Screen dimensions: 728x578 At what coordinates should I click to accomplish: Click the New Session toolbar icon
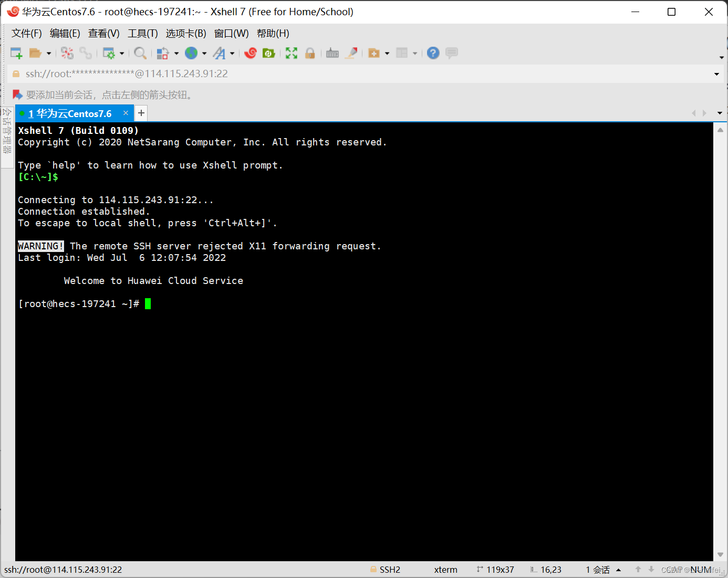click(16, 53)
